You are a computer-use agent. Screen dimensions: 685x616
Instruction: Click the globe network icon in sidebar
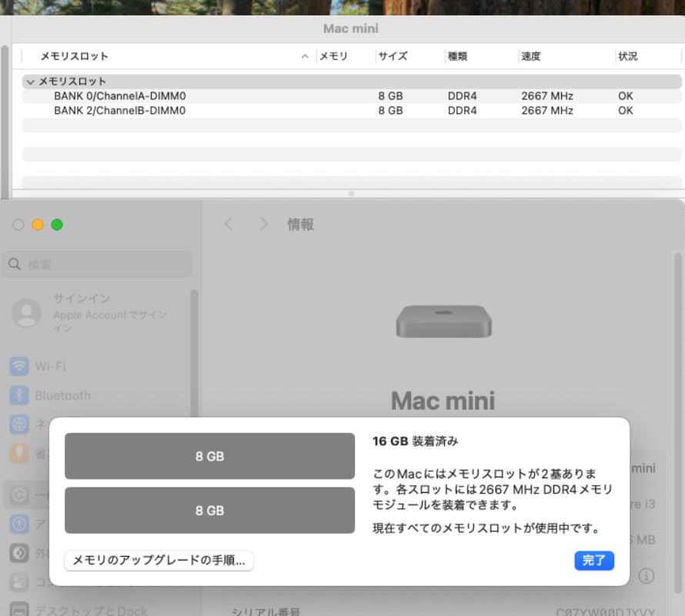(x=19, y=424)
